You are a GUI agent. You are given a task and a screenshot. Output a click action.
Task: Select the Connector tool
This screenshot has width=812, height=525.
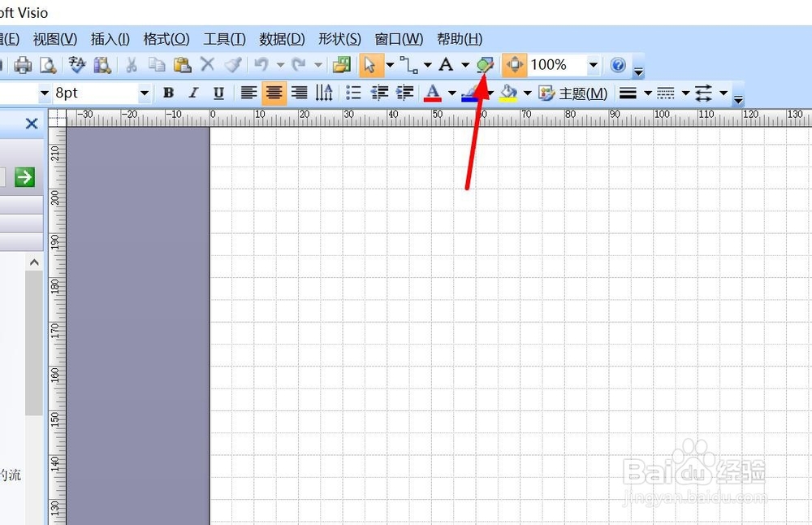click(409, 65)
